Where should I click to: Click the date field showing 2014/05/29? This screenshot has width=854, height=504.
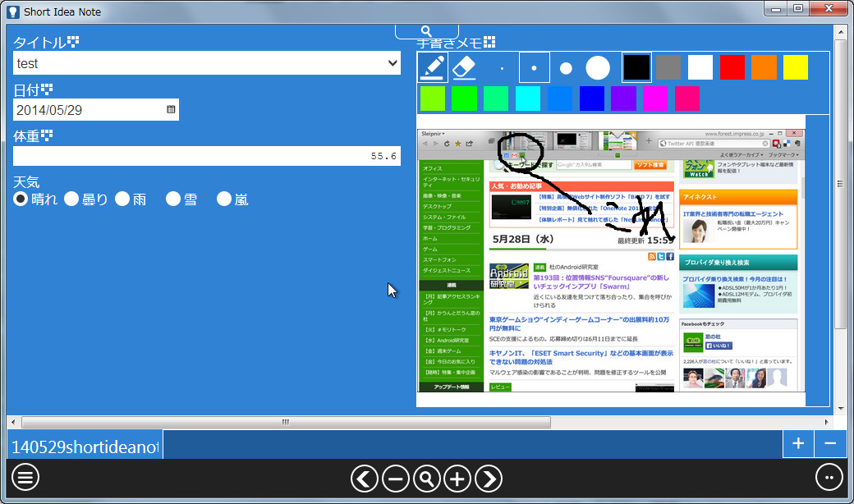point(96,110)
